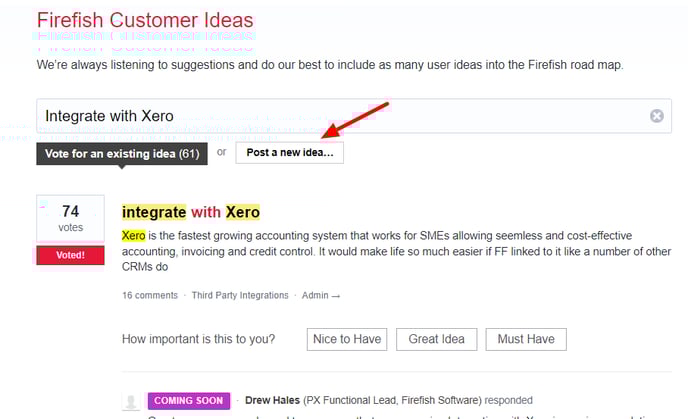Open the Vote for an existing idea tab
688x419 pixels.
point(122,154)
